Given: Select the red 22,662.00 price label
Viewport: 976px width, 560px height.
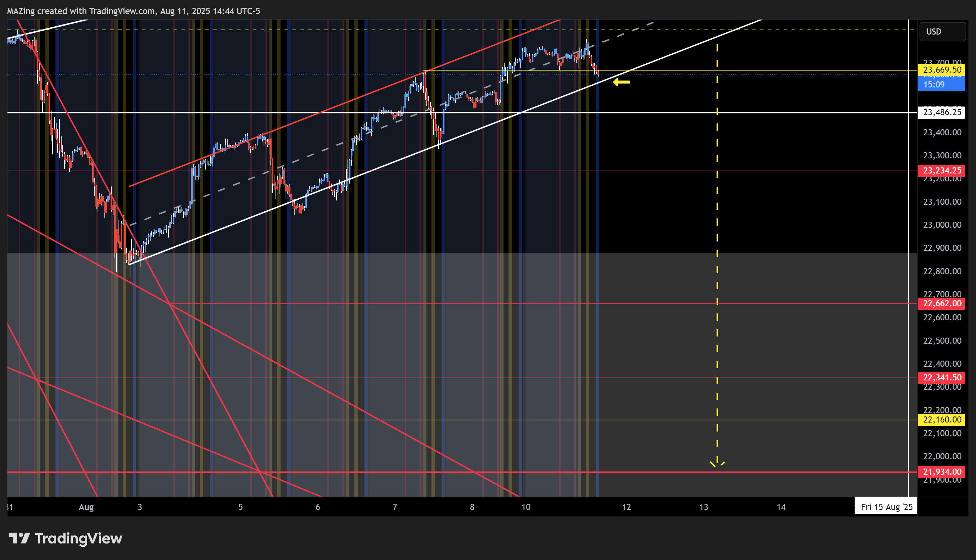Looking at the screenshot, I should pos(941,304).
